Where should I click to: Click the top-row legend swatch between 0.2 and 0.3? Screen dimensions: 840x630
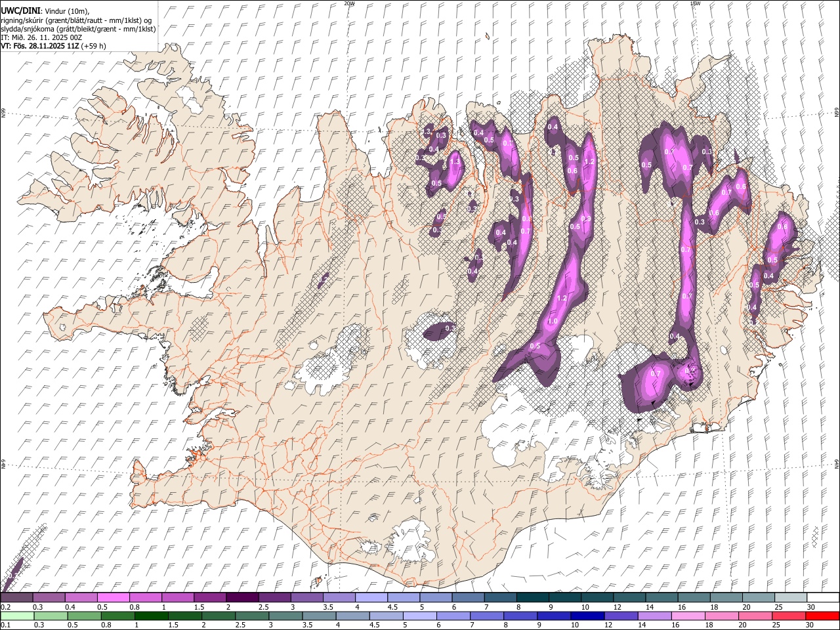(x=16, y=597)
